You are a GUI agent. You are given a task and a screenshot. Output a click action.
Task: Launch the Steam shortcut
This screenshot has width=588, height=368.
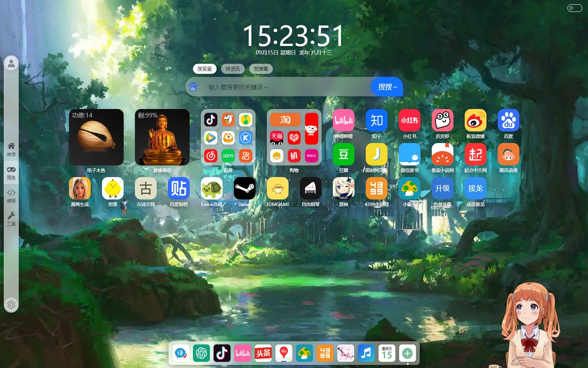[245, 188]
